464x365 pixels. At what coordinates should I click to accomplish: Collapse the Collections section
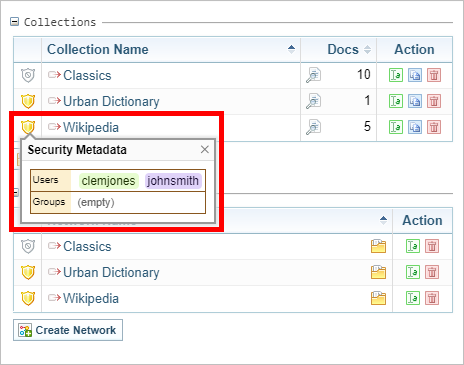click(x=14, y=22)
